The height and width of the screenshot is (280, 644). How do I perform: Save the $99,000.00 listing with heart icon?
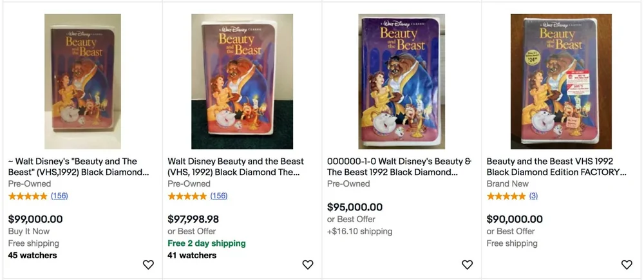click(x=148, y=265)
